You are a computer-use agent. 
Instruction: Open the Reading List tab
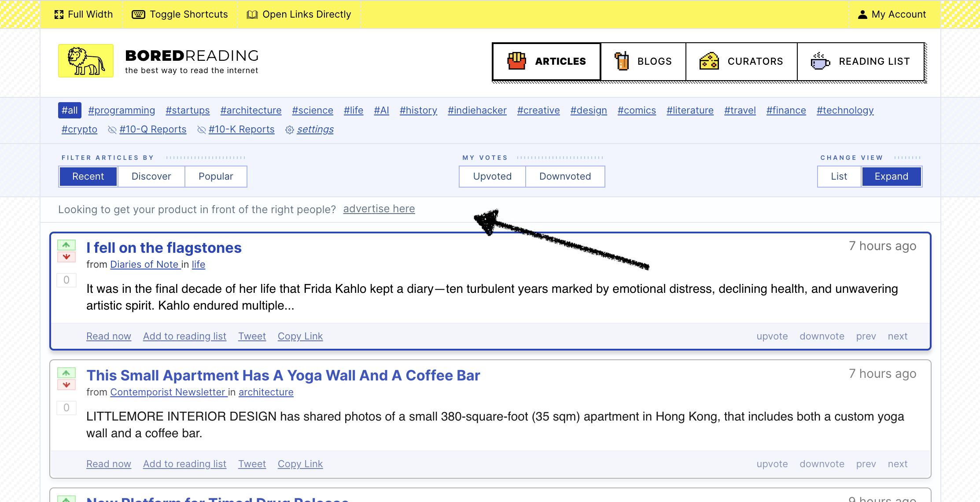(861, 62)
